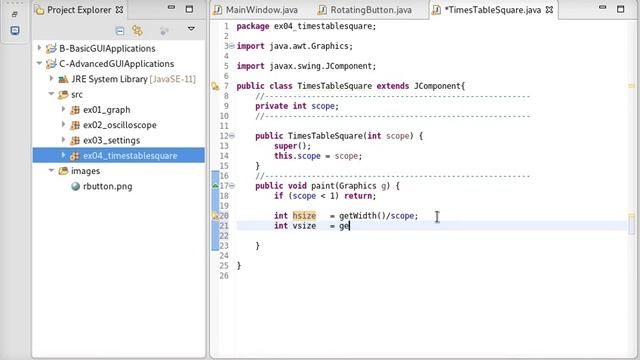Switch to MainWindow.java tab
Image resolution: width=640 pixels, height=360 pixels.
pos(262,10)
